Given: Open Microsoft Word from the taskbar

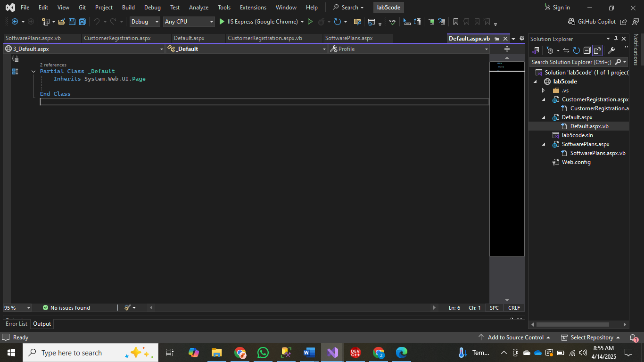Looking at the screenshot, I should pyautogui.click(x=309, y=353).
